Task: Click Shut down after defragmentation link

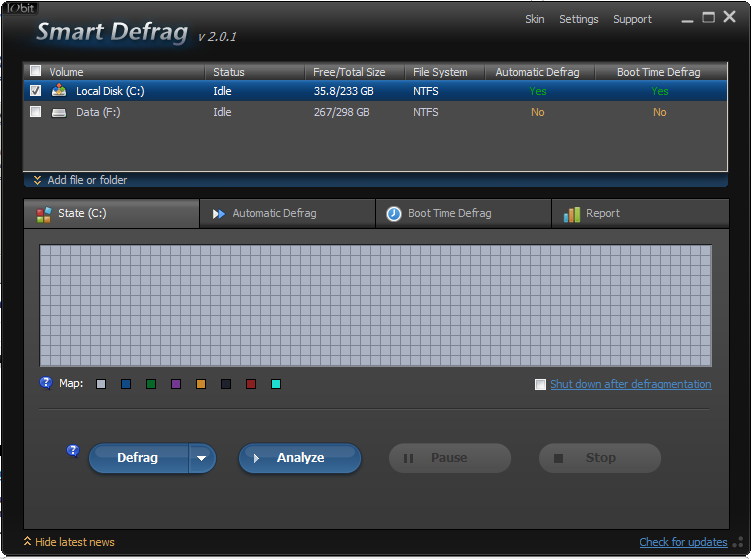Action: tap(631, 384)
